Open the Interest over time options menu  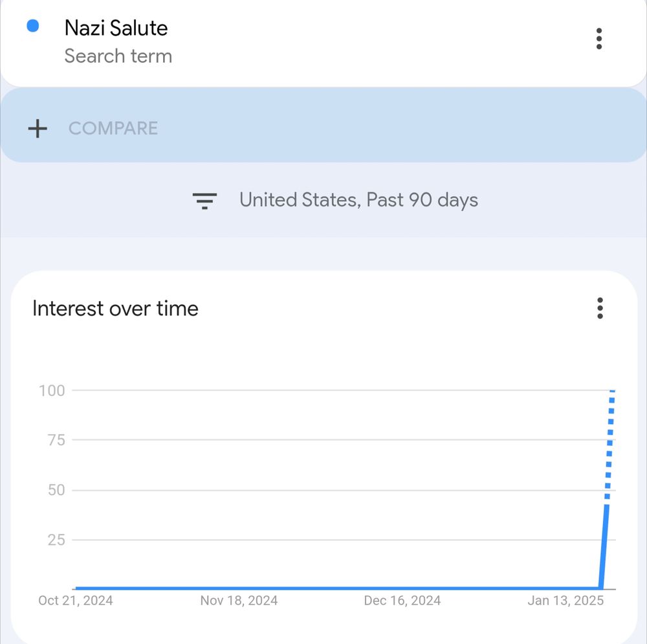600,309
